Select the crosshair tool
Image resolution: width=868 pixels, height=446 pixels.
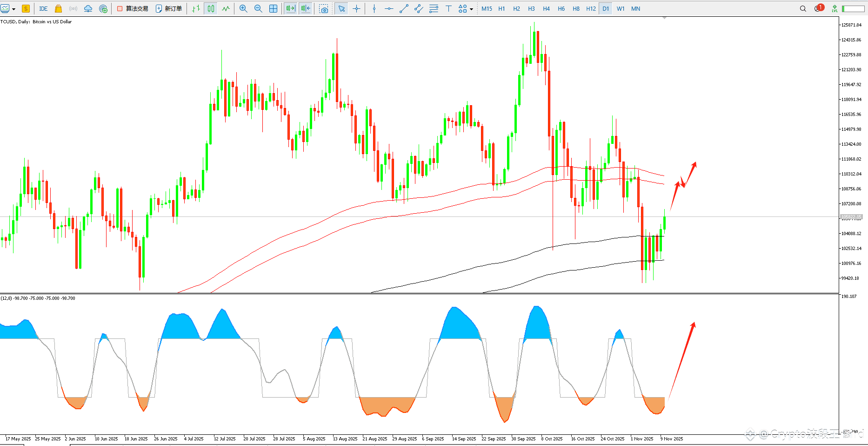[x=357, y=8]
